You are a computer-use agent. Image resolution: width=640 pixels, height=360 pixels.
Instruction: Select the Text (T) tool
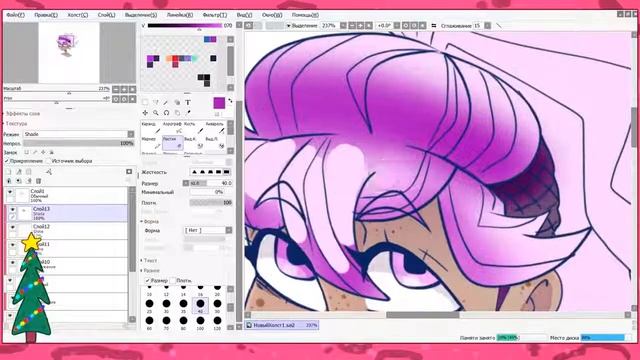[188, 102]
